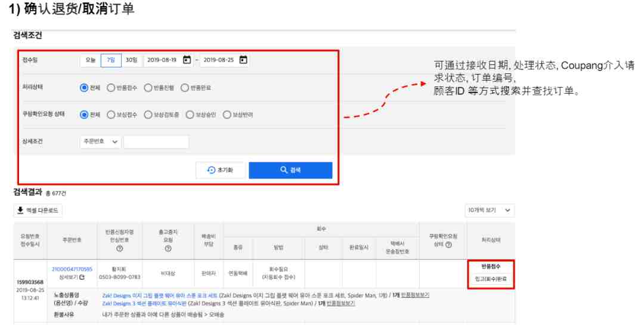Click the 엑셀 다운로드 download icon
This screenshot has width=644, height=327.
point(20,210)
